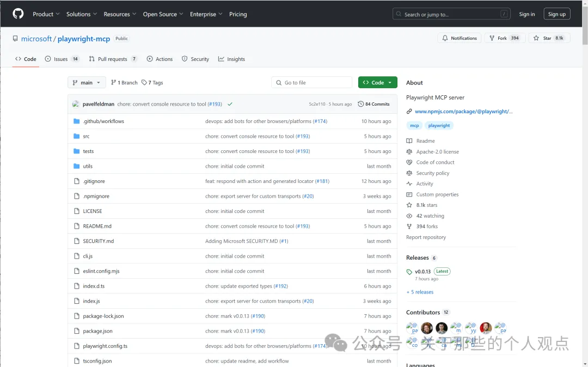
Task: Click the Notifications bell icon
Action: [445, 38]
